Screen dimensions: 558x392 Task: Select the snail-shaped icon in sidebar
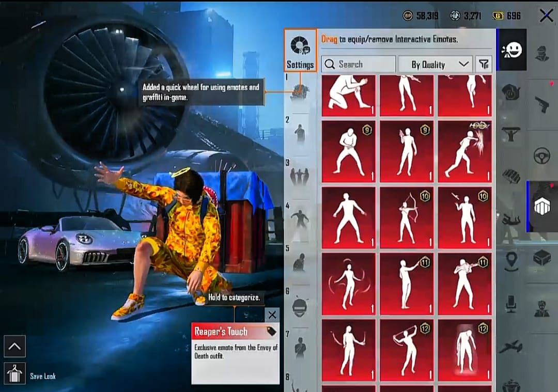click(512, 92)
